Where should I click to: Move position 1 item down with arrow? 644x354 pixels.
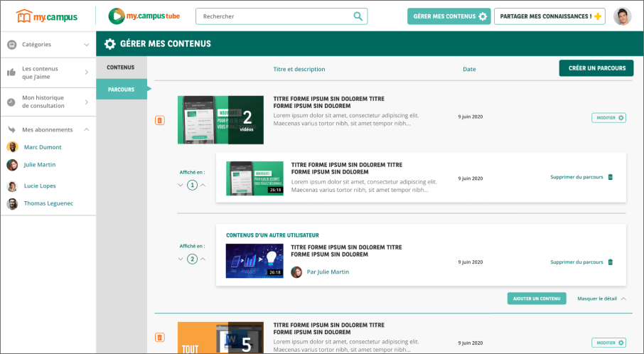[x=181, y=186]
